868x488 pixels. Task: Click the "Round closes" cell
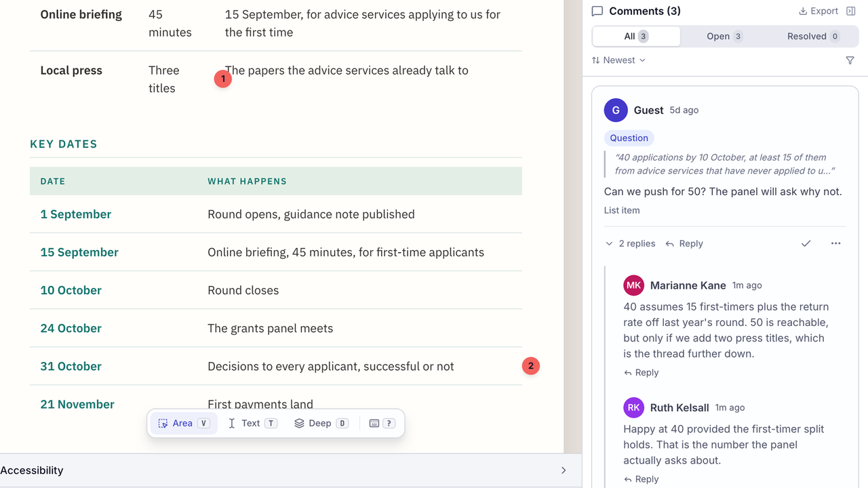coord(243,290)
